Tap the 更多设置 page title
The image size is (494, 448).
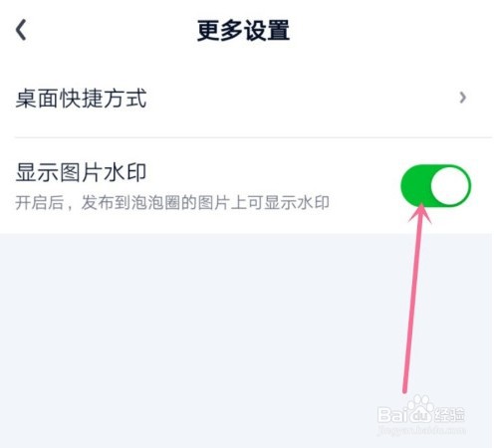pyautogui.click(x=243, y=30)
